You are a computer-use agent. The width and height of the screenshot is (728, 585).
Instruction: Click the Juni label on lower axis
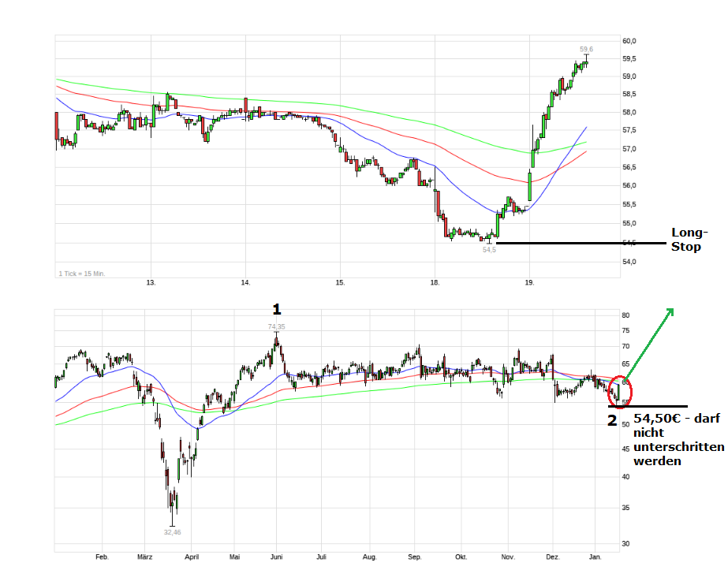point(276,557)
